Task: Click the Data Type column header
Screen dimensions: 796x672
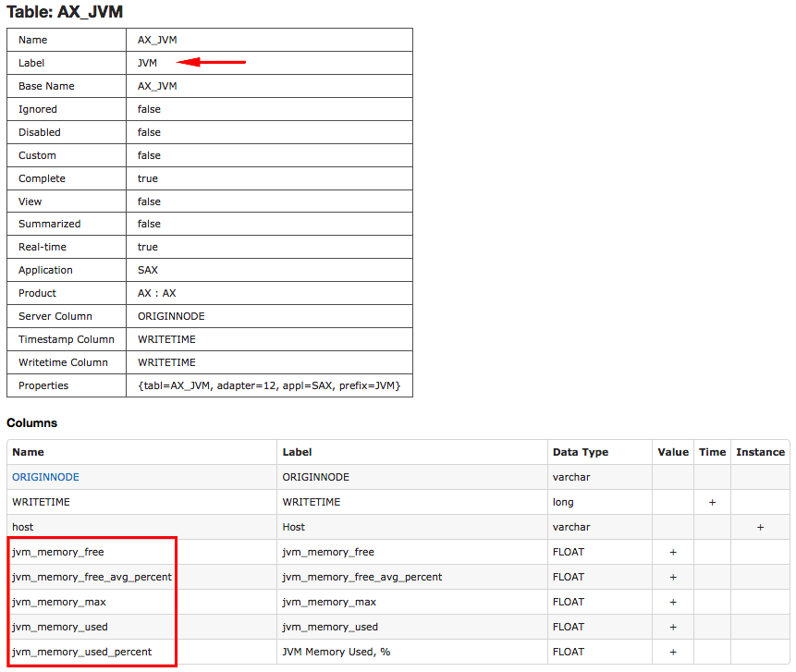Action: (581, 452)
